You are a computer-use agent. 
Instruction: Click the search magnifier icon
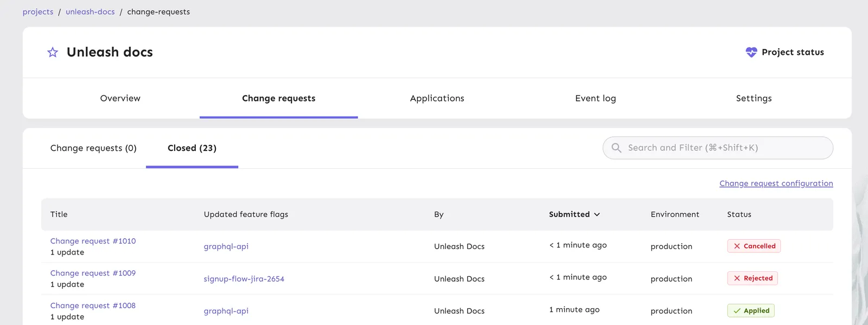coord(616,148)
